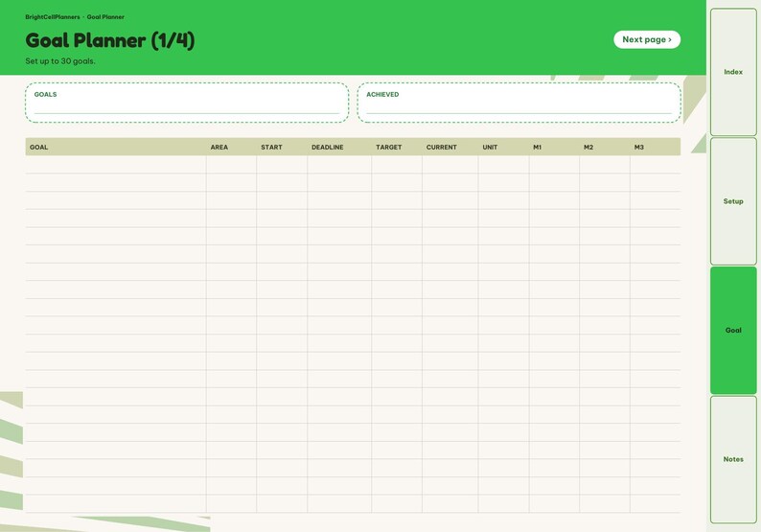Screen dimensions: 761x532
Task: Select the Goal side tab
Action: (x=733, y=330)
